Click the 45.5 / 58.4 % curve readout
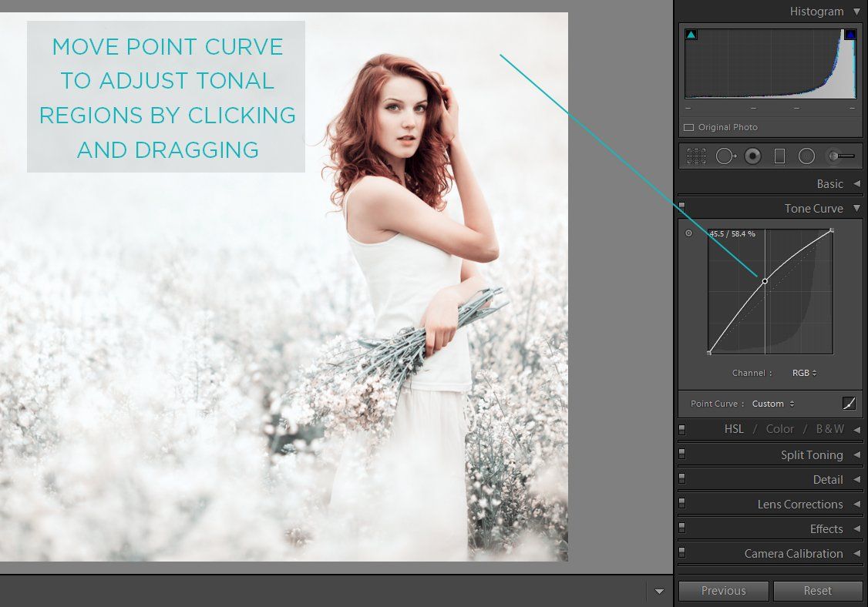Image resolution: width=868 pixels, height=607 pixels. tap(732, 234)
